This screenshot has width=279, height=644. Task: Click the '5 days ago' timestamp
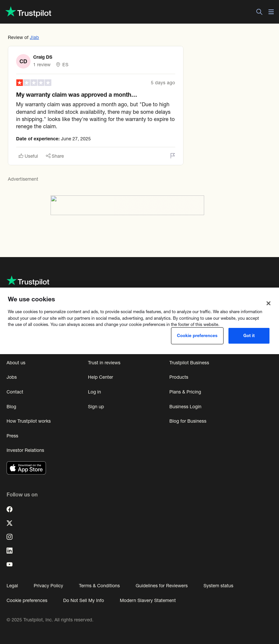[163, 83]
